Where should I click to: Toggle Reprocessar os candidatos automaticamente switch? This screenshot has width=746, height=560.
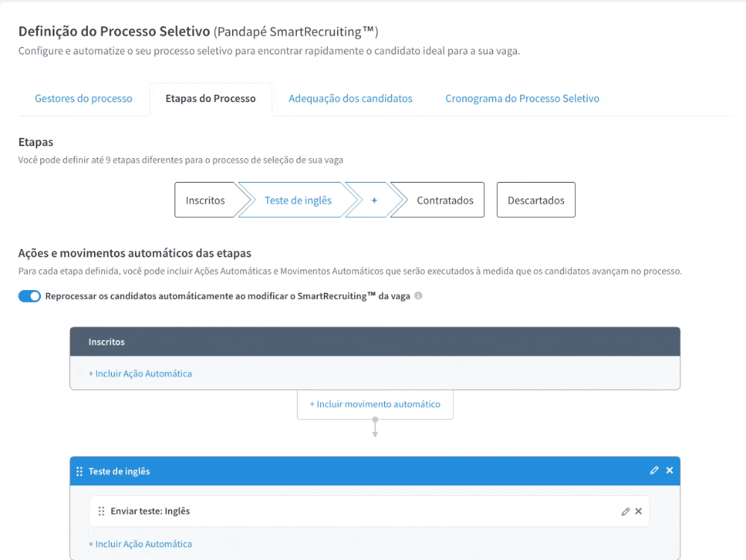30,297
